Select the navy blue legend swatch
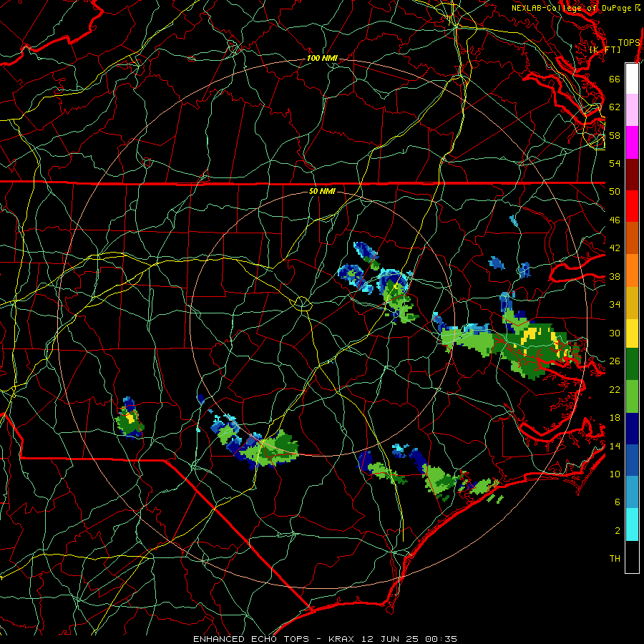The image size is (644, 644). 632,429
